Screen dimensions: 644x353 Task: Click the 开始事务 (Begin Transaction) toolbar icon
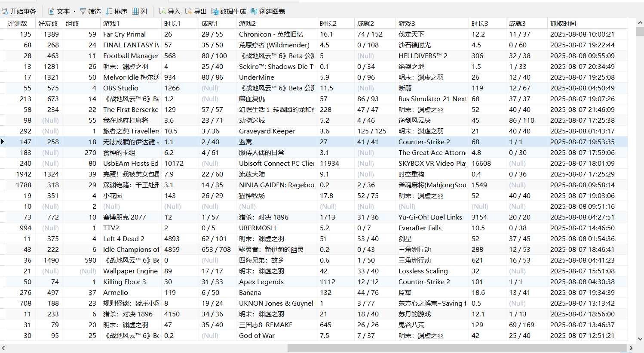[x=5, y=11]
